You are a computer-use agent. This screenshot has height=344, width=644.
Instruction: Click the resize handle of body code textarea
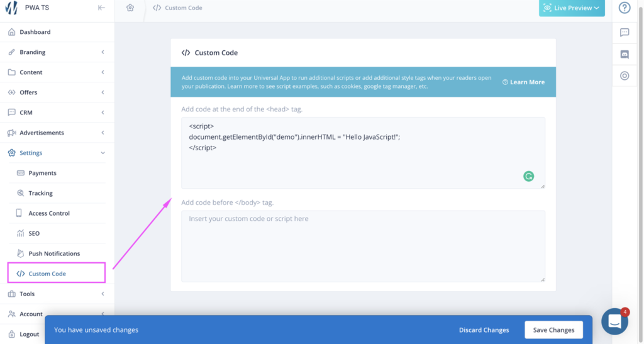click(543, 279)
